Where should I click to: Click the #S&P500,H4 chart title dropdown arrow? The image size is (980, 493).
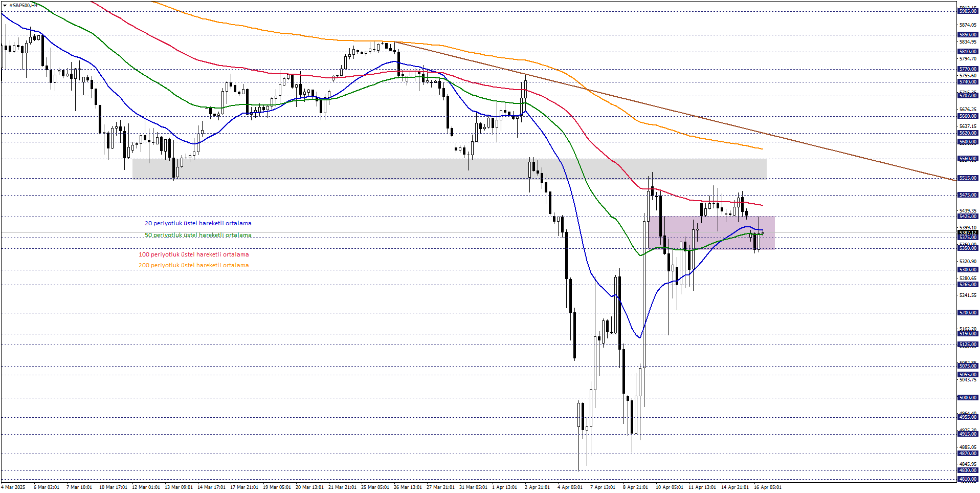(x=5, y=5)
